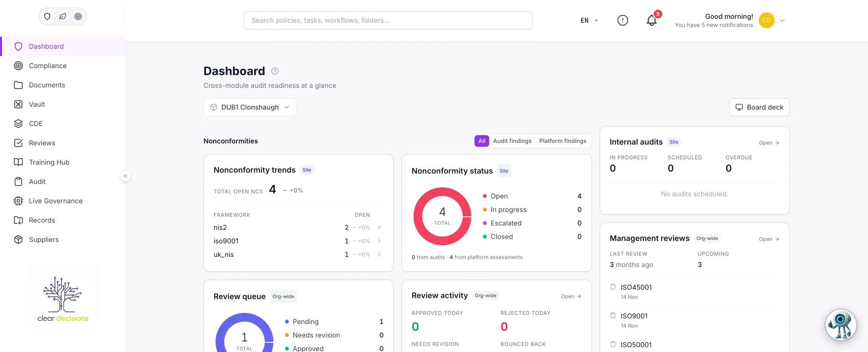
Task: Open the robot assistant chat button
Action: [x=841, y=325]
